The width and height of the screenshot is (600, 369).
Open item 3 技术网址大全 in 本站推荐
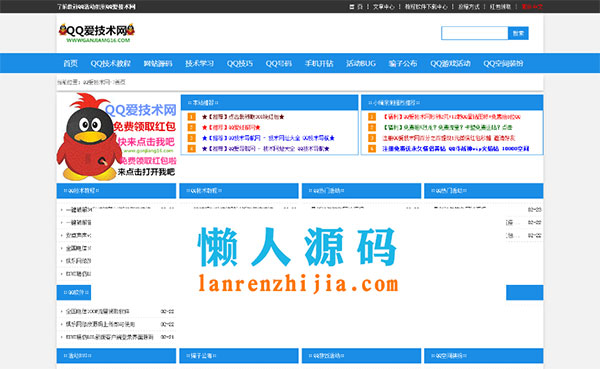point(268,138)
